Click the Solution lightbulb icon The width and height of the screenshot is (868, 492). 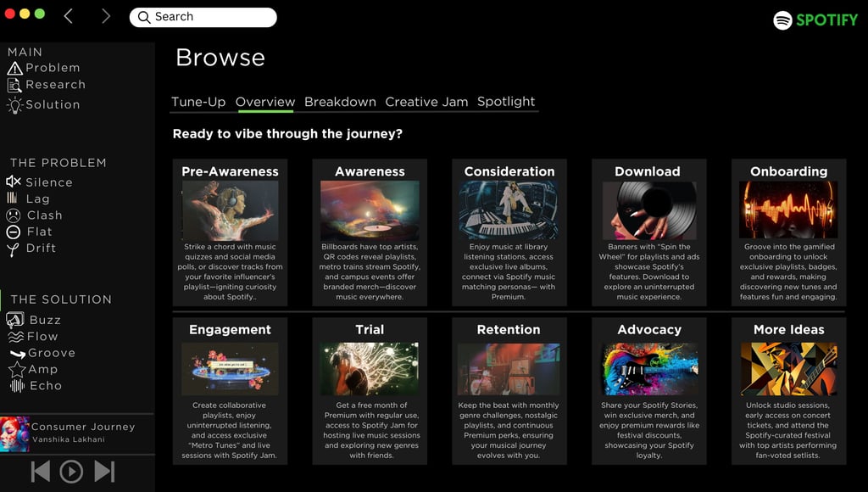14,104
